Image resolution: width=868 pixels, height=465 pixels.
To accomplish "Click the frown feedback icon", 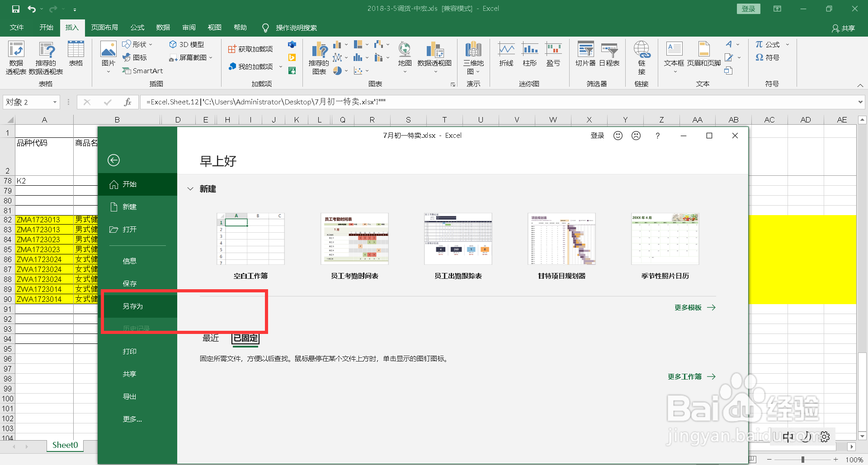I will pyautogui.click(x=636, y=136).
